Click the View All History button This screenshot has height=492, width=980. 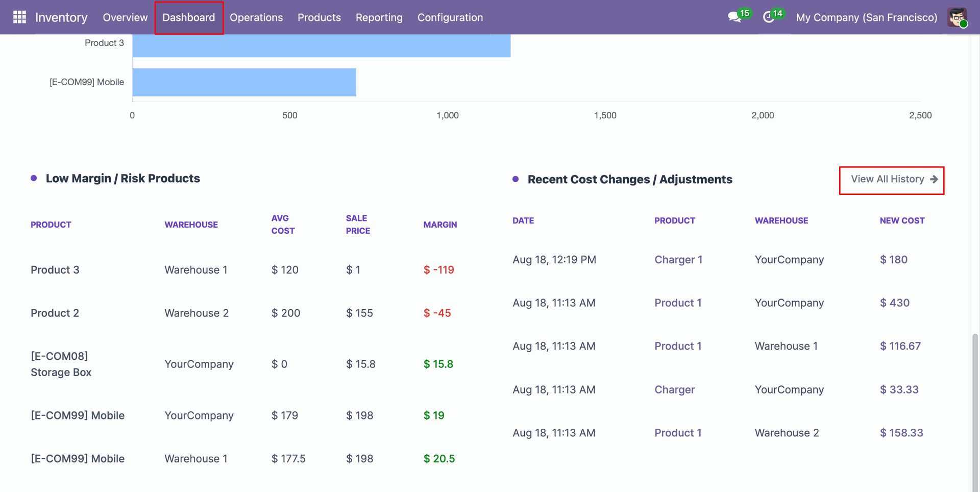coord(892,180)
